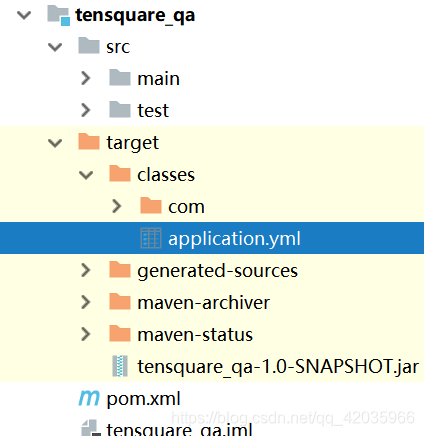Select the maven-status folder label
The width and height of the screenshot is (424, 436).
[x=195, y=334]
